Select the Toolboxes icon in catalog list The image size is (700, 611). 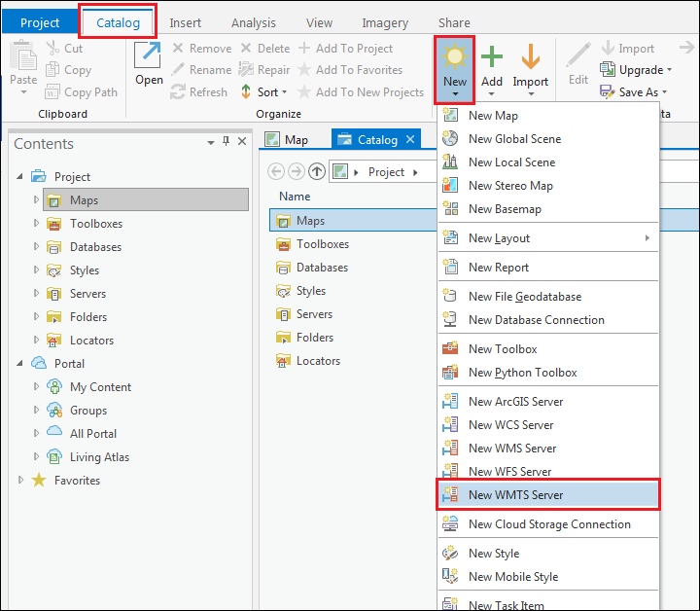click(283, 244)
